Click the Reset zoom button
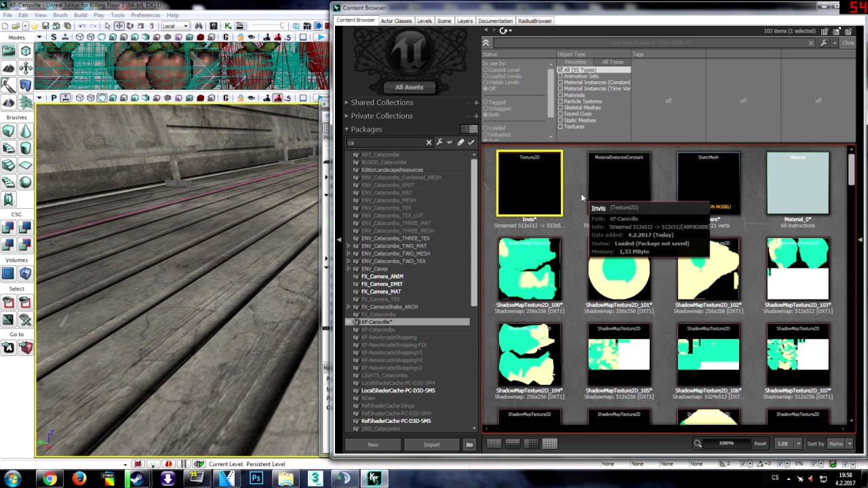This screenshot has height=488, width=868. point(759,444)
